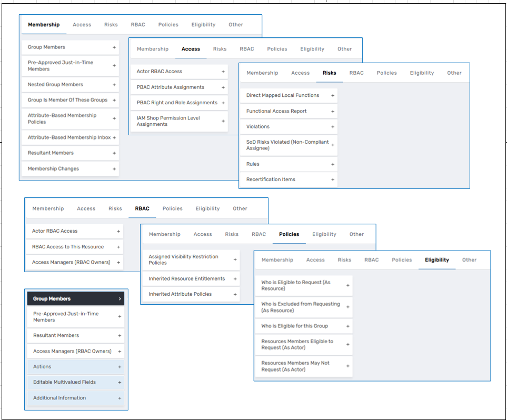The image size is (507, 420).
Task: Open the Risks tab in the Eligibility-active panel
Action: point(344,260)
